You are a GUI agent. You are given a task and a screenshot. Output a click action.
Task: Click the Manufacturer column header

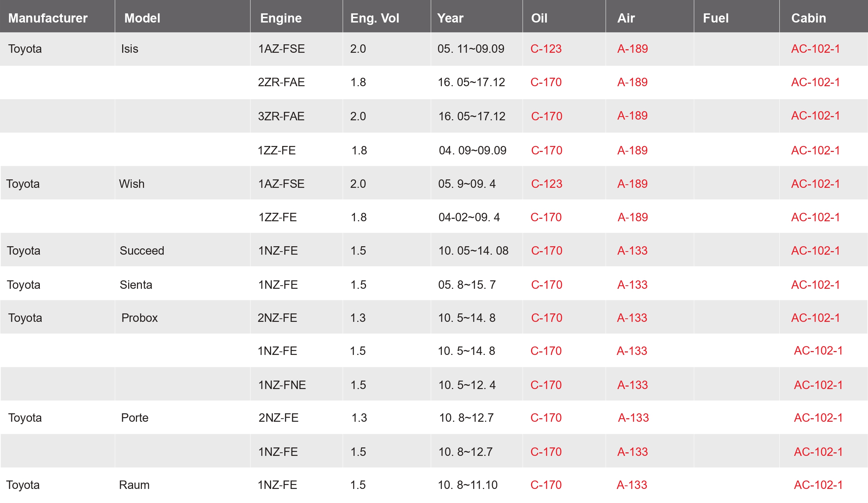tap(48, 18)
